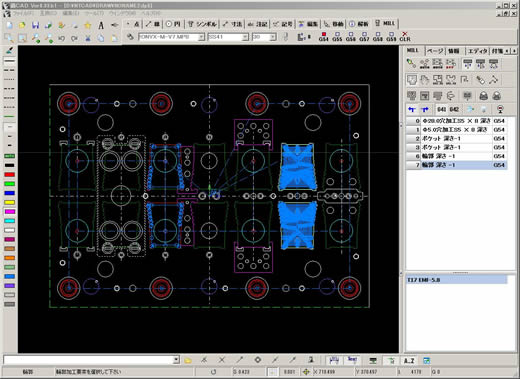
Task: Select row 6 輪郭 深さ -1 operation
Action: tap(457, 156)
